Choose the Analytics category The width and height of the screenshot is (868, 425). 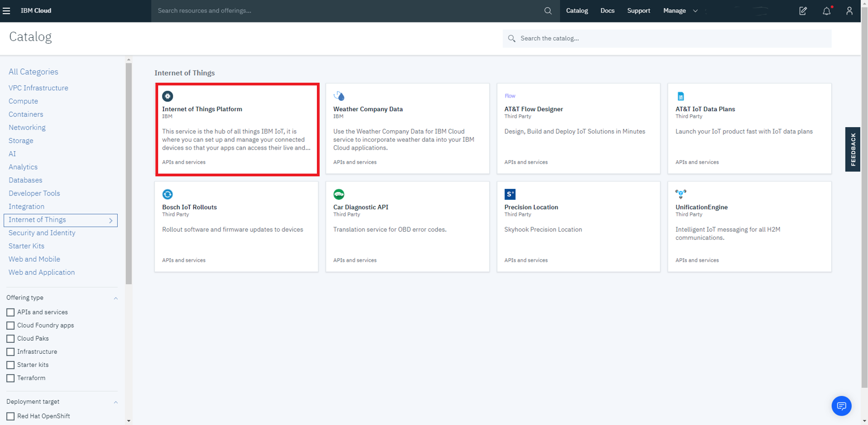coord(23,167)
